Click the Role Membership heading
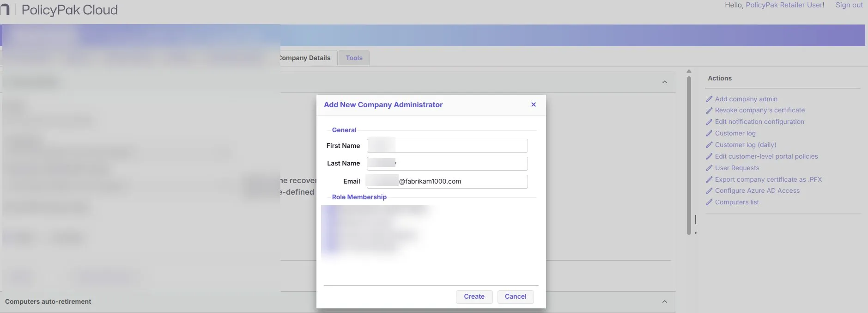This screenshot has height=313, width=868. [359, 197]
